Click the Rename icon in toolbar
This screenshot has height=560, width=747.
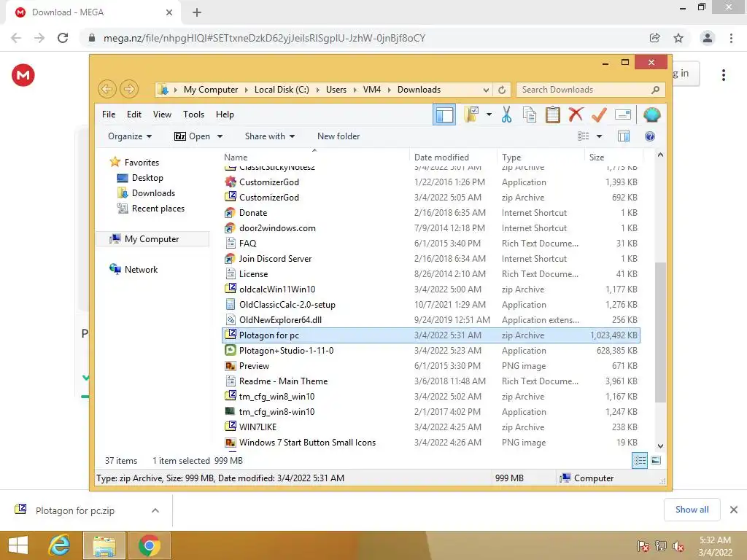(x=623, y=114)
